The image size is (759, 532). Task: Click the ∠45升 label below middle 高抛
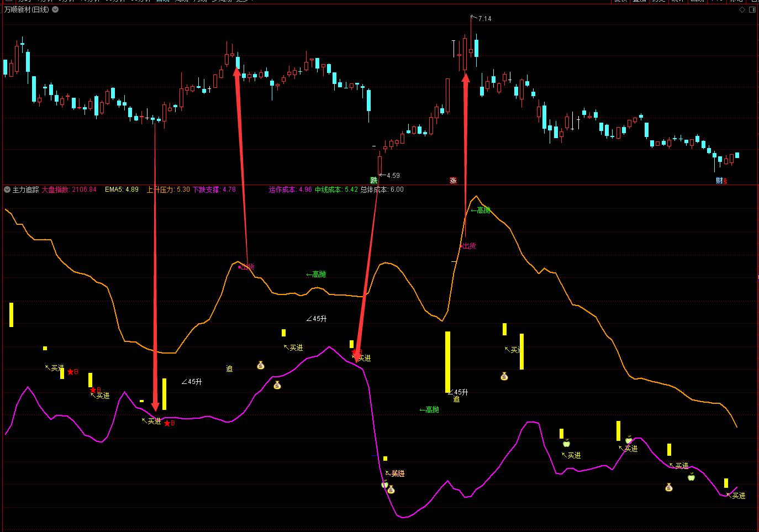pyautogui.click(x=317, y=319)
